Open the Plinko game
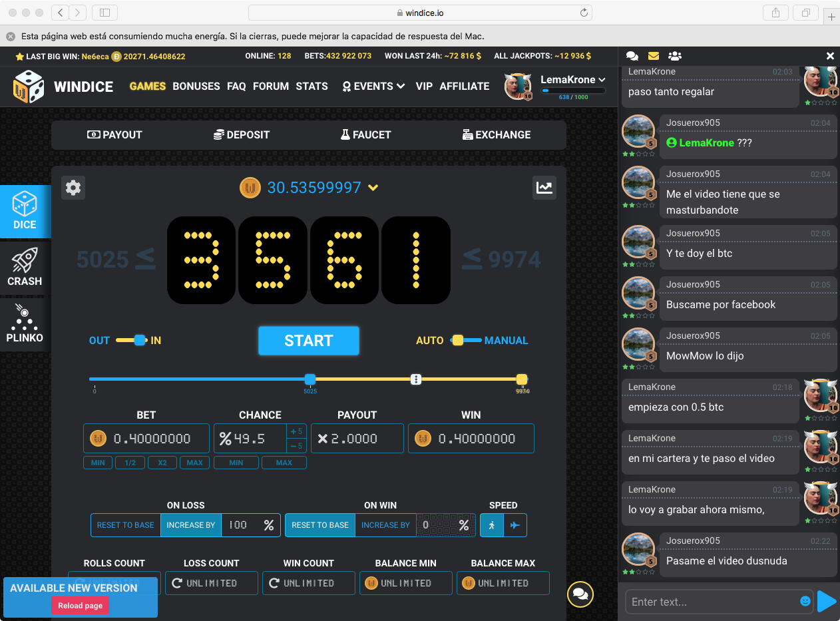 pyautogui.click(x=25, y=324)
